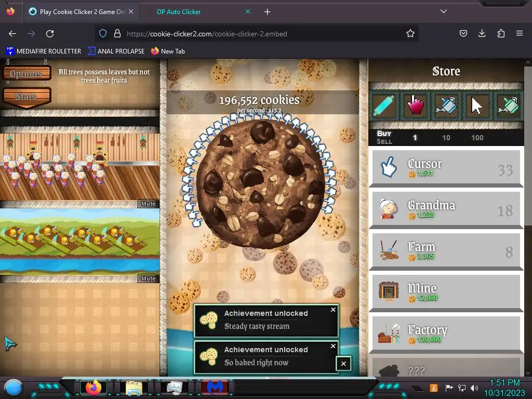Open the Options menu

point(27,73)
